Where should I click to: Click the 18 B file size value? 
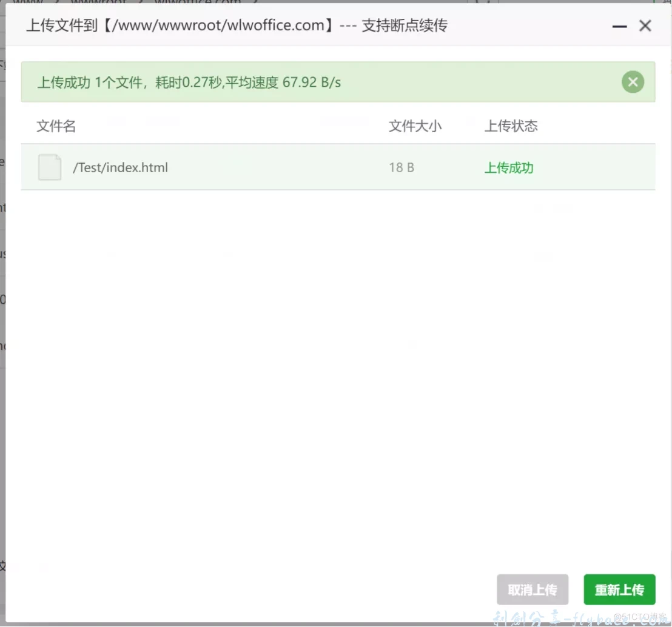pyautogui.click(x=402, y=167)
